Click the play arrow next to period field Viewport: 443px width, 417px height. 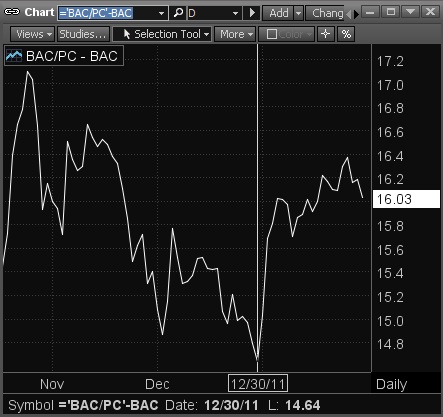(x=252, y=13)
